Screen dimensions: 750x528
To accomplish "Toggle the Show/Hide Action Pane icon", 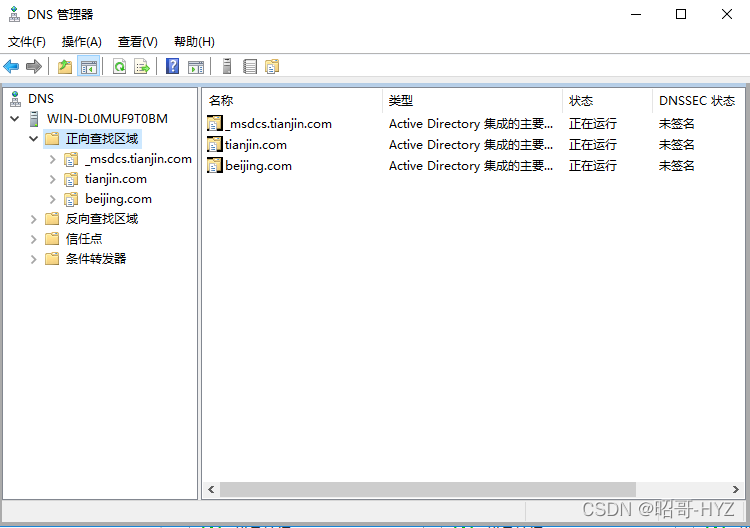I will [x=196, y=66].
